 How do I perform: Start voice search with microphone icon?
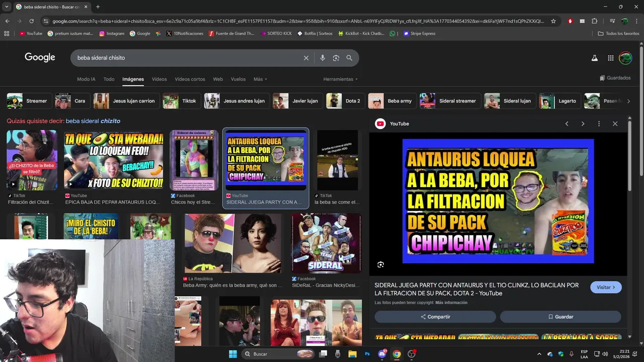[323, 58]
